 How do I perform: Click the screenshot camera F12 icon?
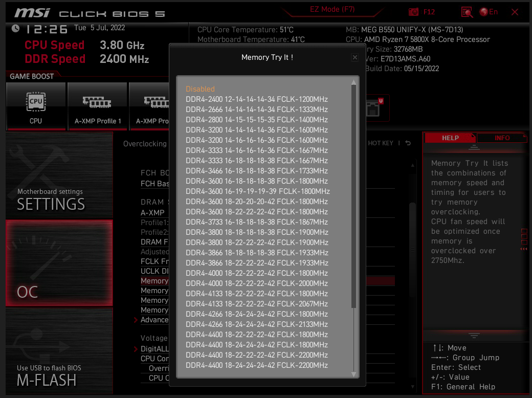point(413,12)
